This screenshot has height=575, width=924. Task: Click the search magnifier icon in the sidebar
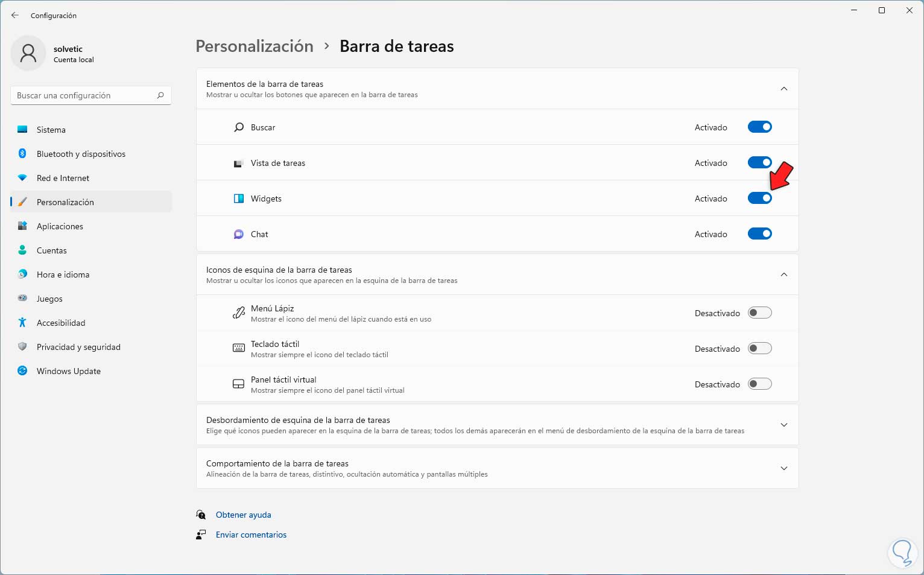[160, 95]
